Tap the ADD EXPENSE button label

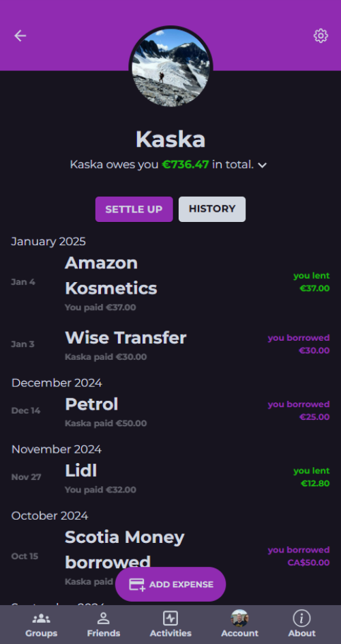(181, 585)
